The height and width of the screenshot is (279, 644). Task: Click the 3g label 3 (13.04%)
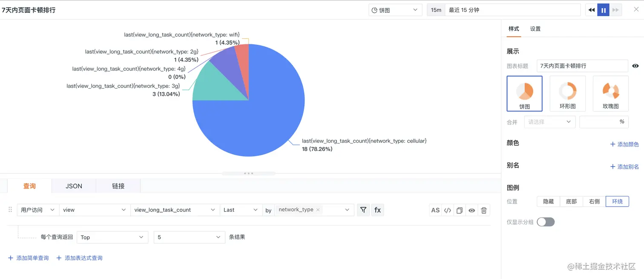click(x=166, y=94)
